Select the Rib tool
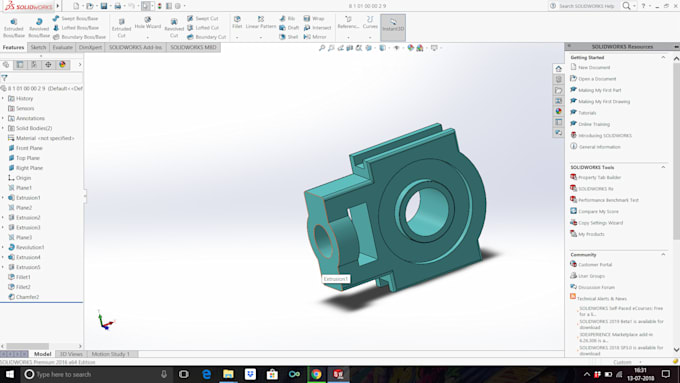 287,19
